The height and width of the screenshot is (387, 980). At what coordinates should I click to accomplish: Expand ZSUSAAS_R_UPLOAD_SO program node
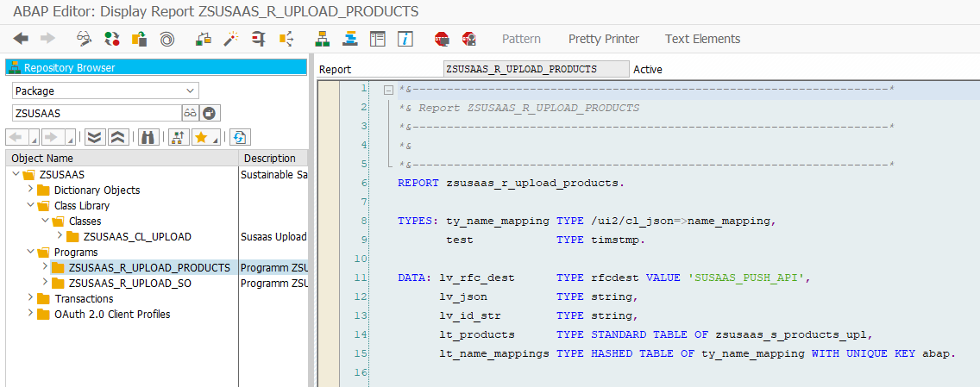pyautogui.click(x=45, y=283)
